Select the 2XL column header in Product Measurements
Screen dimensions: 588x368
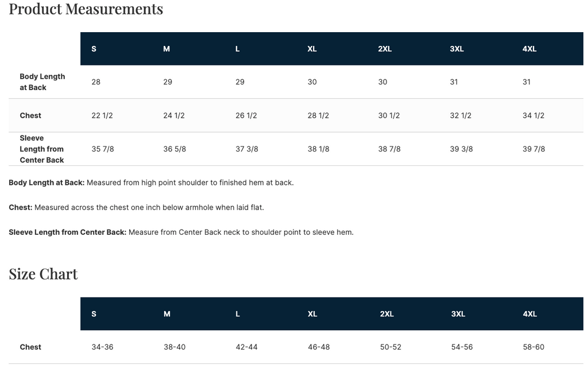(385, 49)
